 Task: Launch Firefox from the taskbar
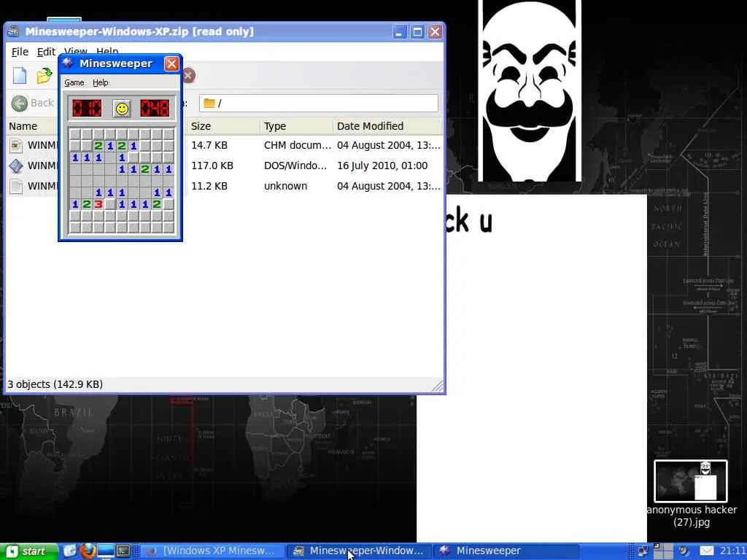tap(88, 551)
